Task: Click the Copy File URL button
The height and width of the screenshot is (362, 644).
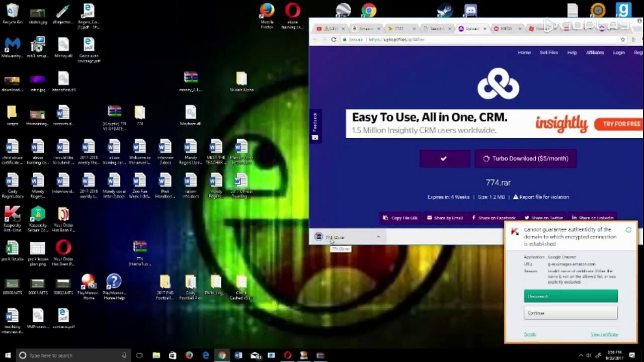Action: [x=400, y=218]
